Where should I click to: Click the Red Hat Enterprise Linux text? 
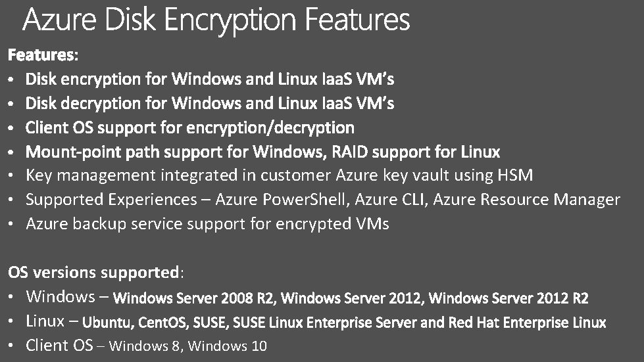point(528,322)
